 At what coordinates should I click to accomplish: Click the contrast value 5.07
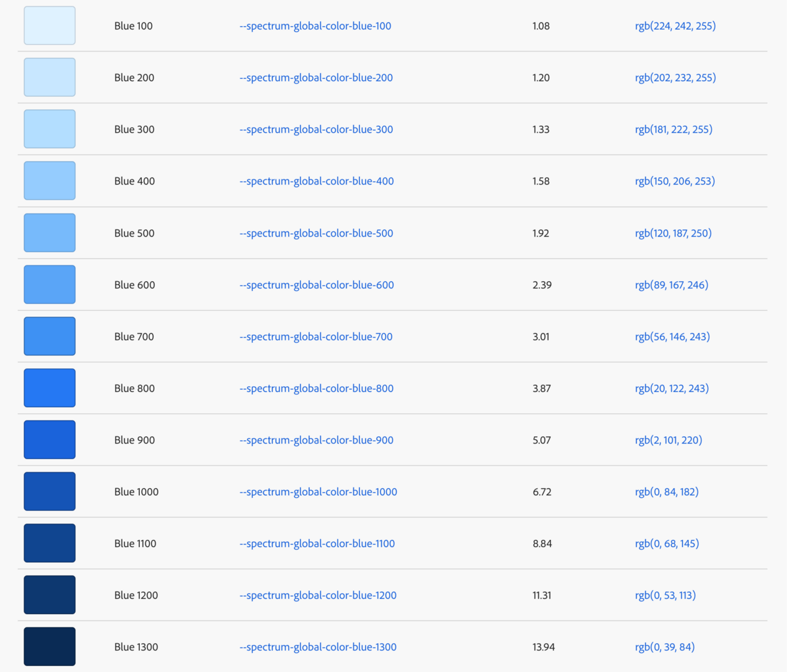coord(542,440)
